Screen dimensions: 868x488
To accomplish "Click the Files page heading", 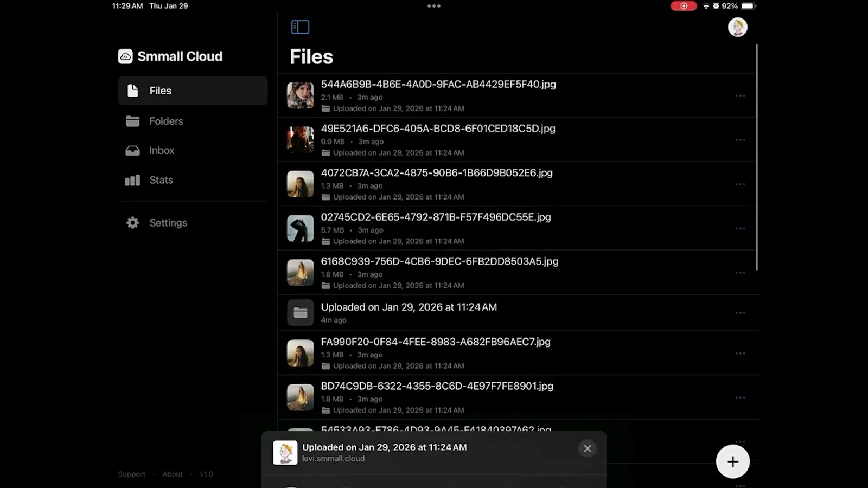I will (x=311, y=57).
